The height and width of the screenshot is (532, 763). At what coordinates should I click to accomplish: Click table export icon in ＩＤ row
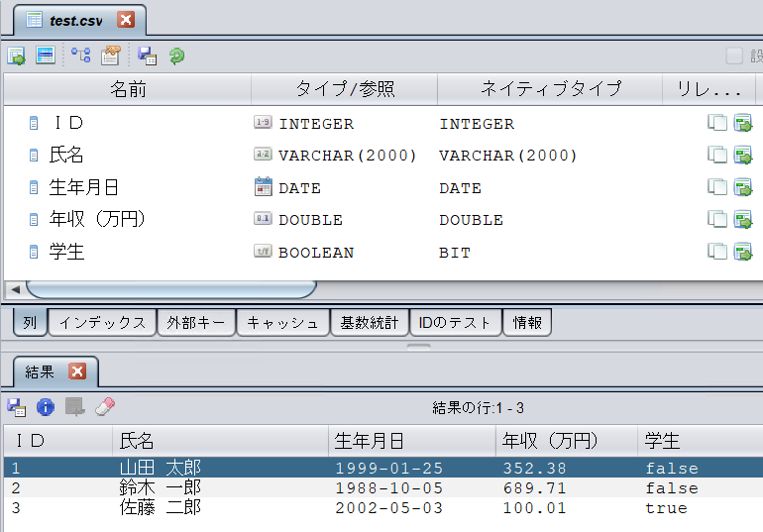coord(743,123)
